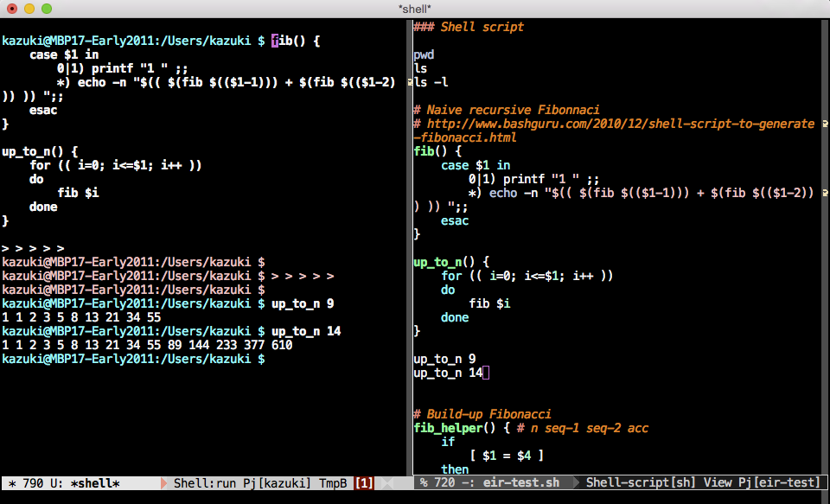Click the View minor mode label
This screenshot has height=504, width=830.
[718, 483]
